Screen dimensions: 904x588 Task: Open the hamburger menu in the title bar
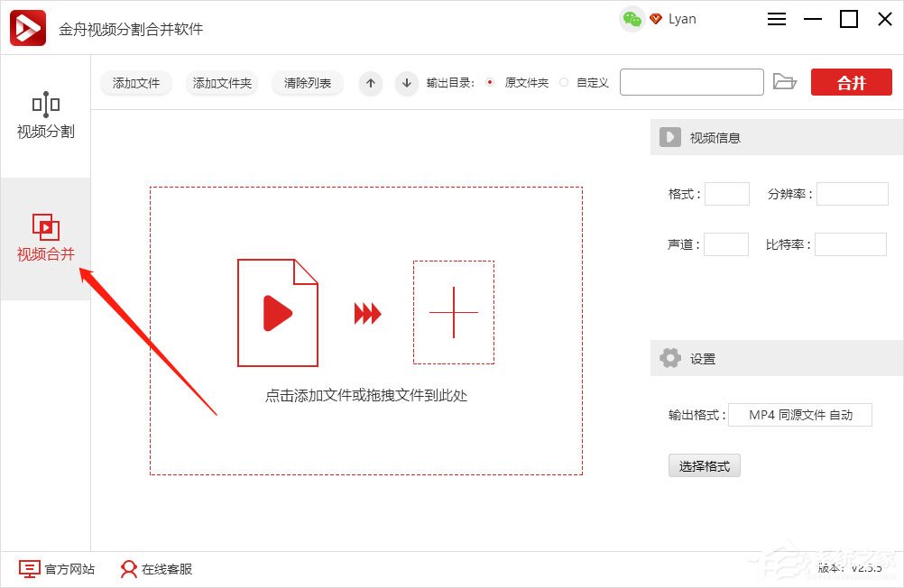pyautogui.click(x=776, y=18)
